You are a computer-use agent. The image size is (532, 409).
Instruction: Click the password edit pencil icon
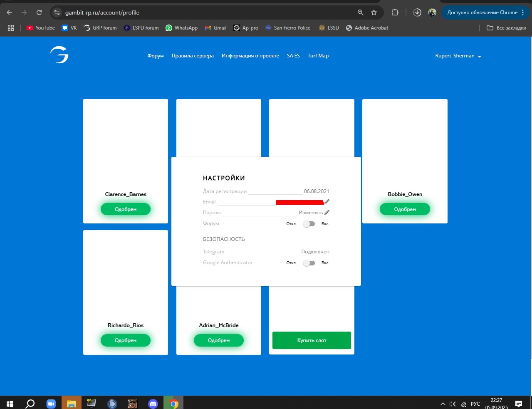tap(327, 213)
